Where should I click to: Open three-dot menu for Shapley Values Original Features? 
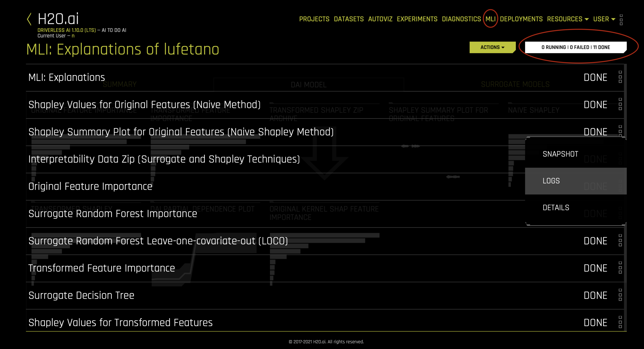point(620,104)
